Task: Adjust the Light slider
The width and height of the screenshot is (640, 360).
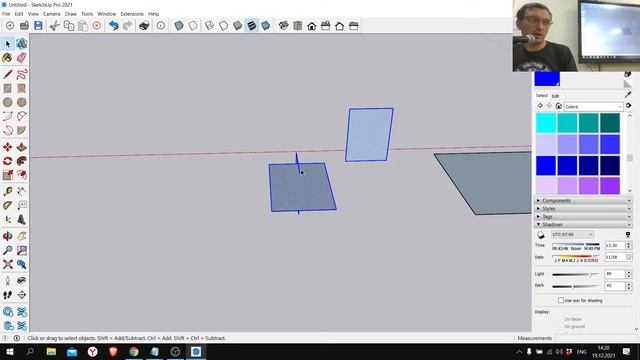Action: click(576, 274)
